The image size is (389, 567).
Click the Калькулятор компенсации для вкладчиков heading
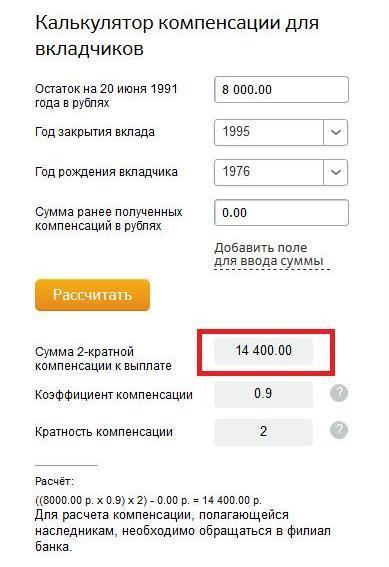click(177, 36)
